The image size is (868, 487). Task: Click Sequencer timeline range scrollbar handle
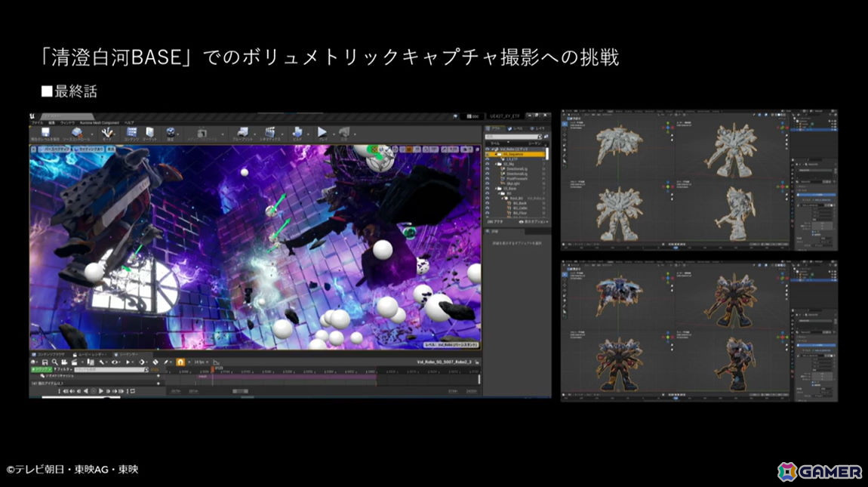click(x=240, y=391)
